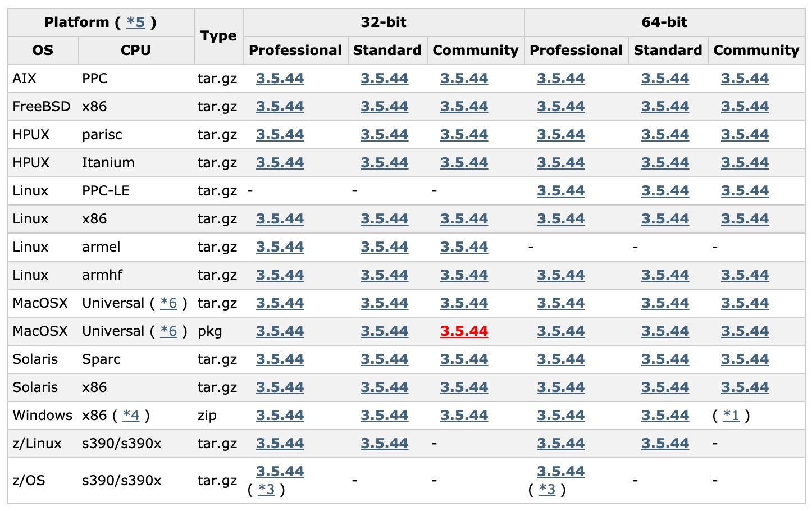Download Linux x86 64-bit Standard 3.5.44
812x511 pixels.
(x=665, y=219)
